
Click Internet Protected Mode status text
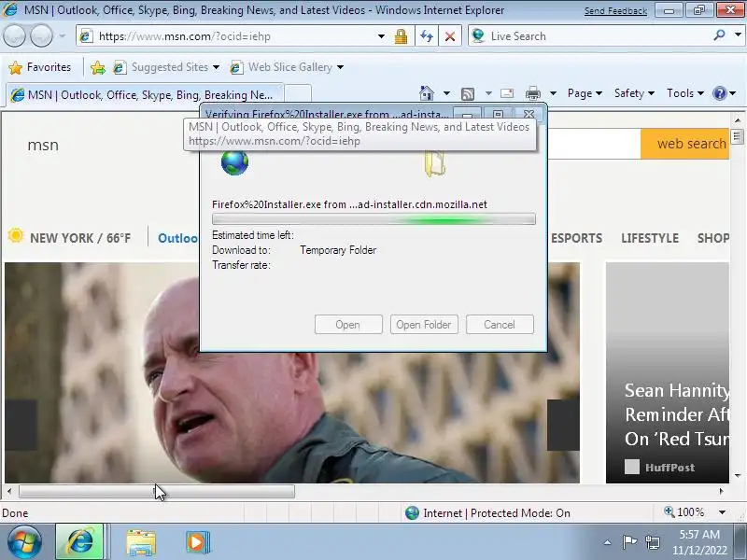(497, 512)
